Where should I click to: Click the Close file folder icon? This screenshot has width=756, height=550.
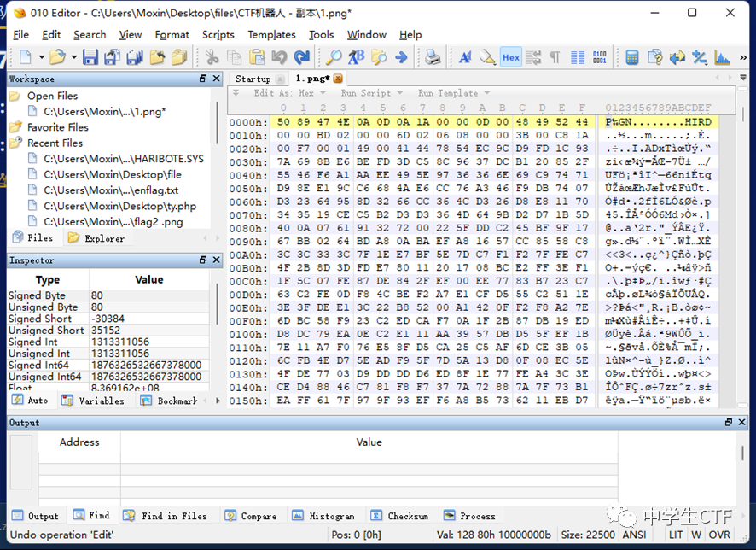(157, 57)
